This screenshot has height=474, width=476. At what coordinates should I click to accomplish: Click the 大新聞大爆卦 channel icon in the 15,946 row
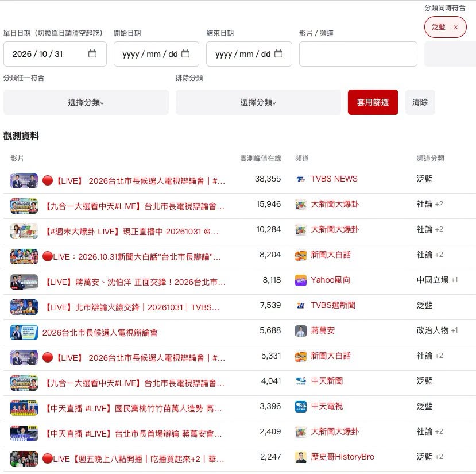[x=300, y=205]
